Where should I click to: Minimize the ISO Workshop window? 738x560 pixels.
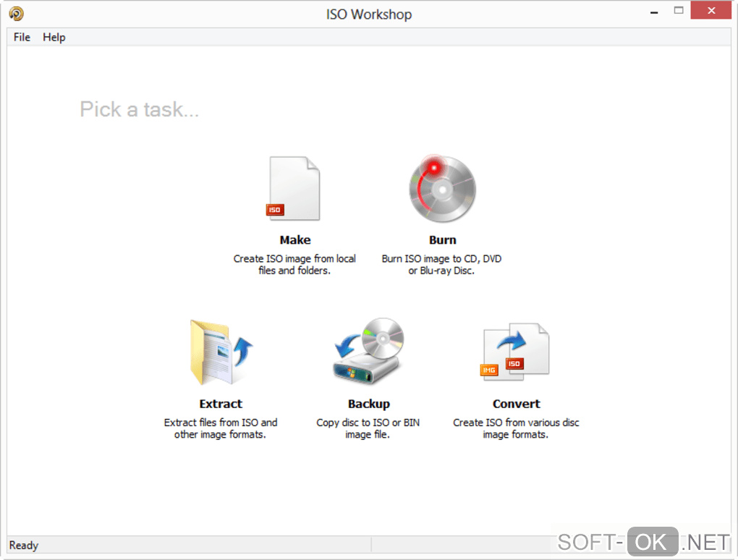[654, 11]
